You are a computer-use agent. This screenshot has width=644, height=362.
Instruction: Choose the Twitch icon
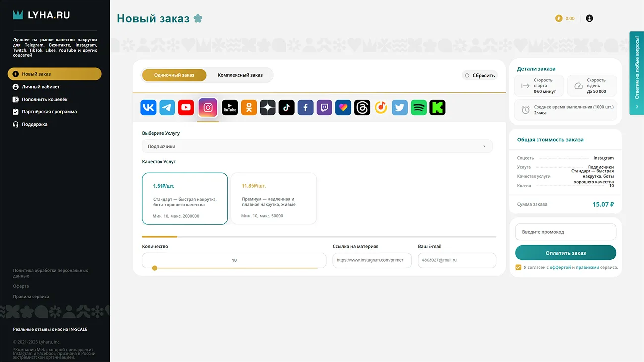click(x=324, y=107)
